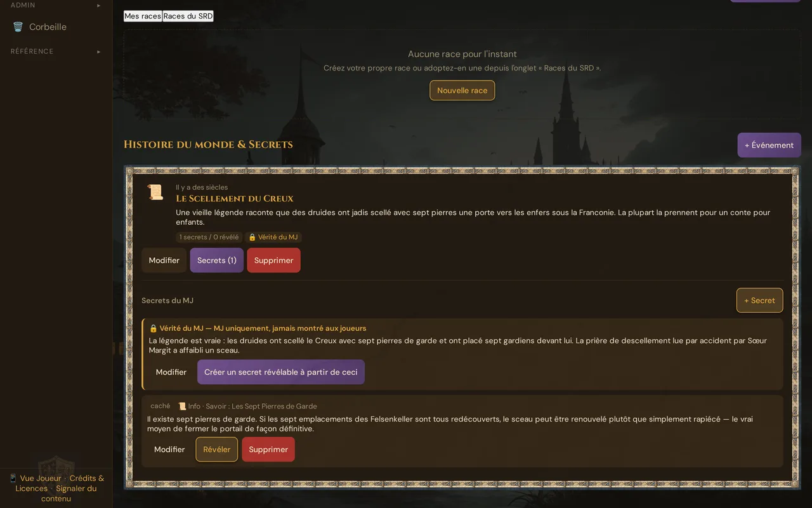
Task: Click the phone icon next to Vue Joueur
Action: (x=13, y=478)
